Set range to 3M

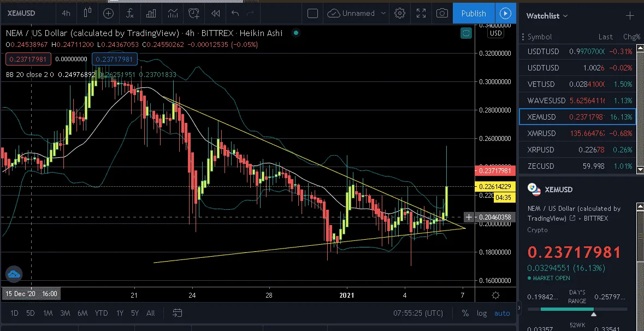[x=65, y=313]
